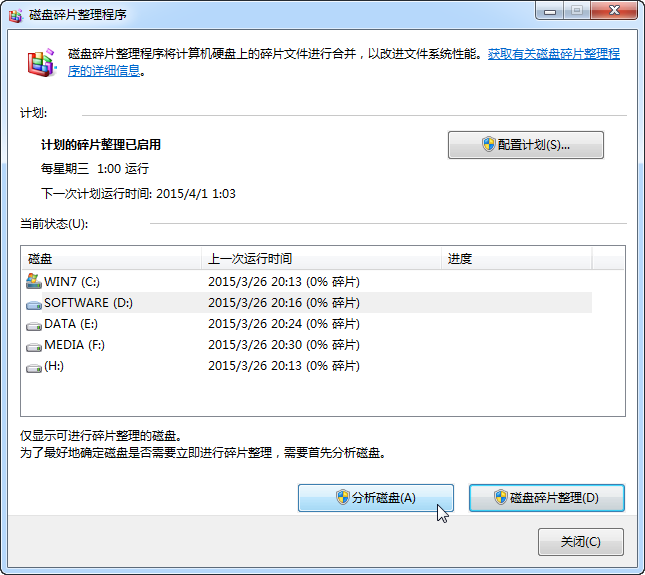This screenshot has height=575, width=645.
Task: Click the 进度 column header
Action: [515, 259]
